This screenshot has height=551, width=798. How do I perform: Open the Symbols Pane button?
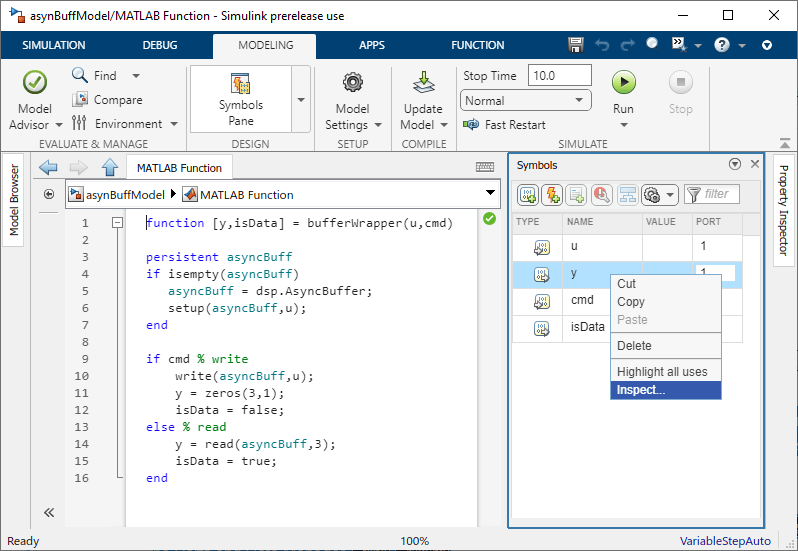[240, 100]
